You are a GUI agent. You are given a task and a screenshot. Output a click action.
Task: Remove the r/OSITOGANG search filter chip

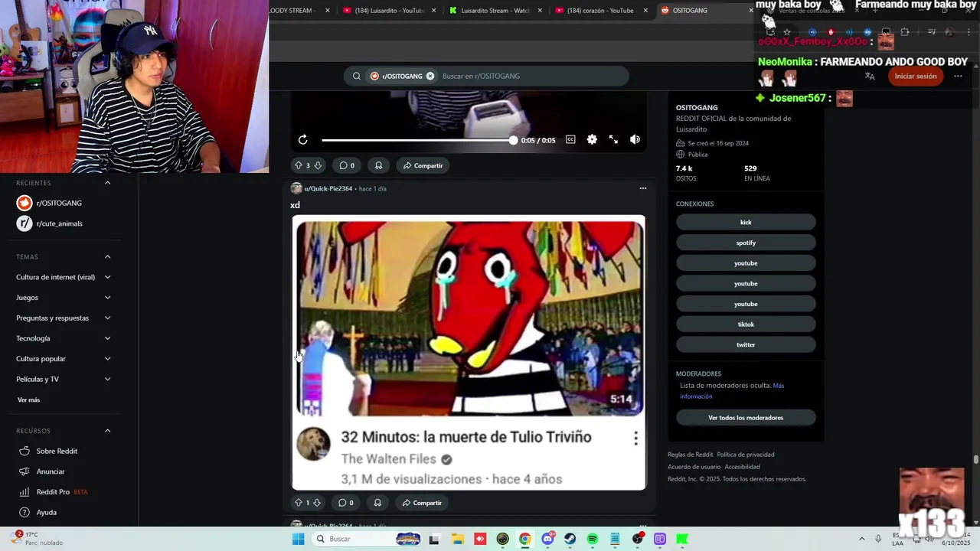click(x=430, y=76)
